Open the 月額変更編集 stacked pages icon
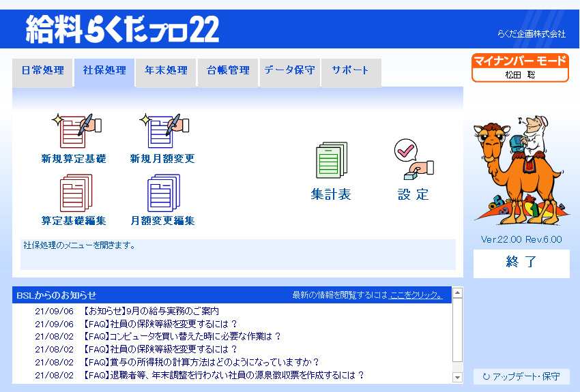 164,193
